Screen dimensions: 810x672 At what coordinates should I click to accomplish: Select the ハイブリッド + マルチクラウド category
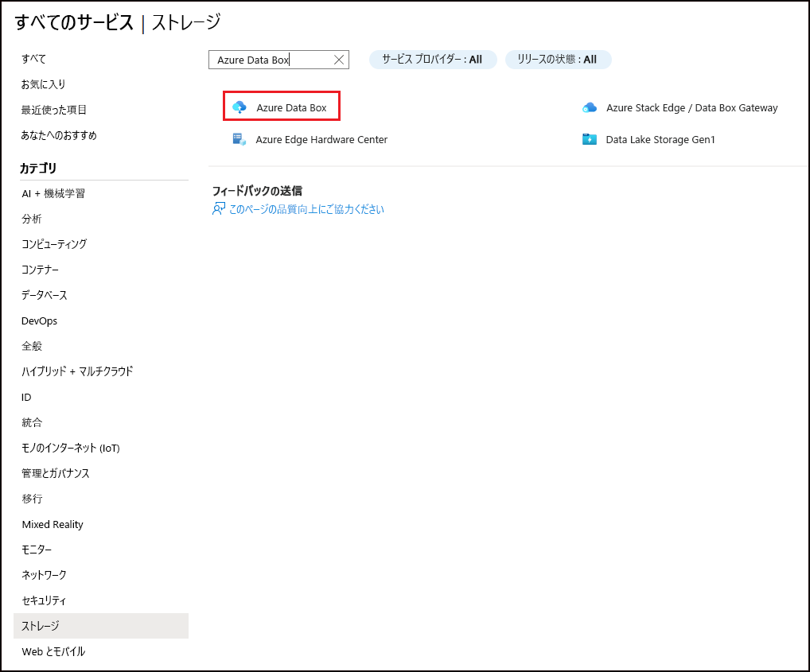[x=77, y=371]
